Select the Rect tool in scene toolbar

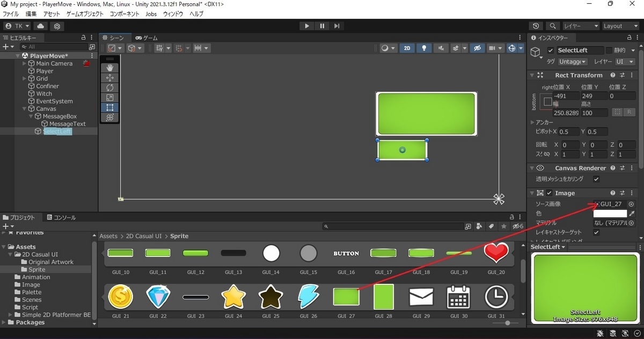[x=110, y=107]
